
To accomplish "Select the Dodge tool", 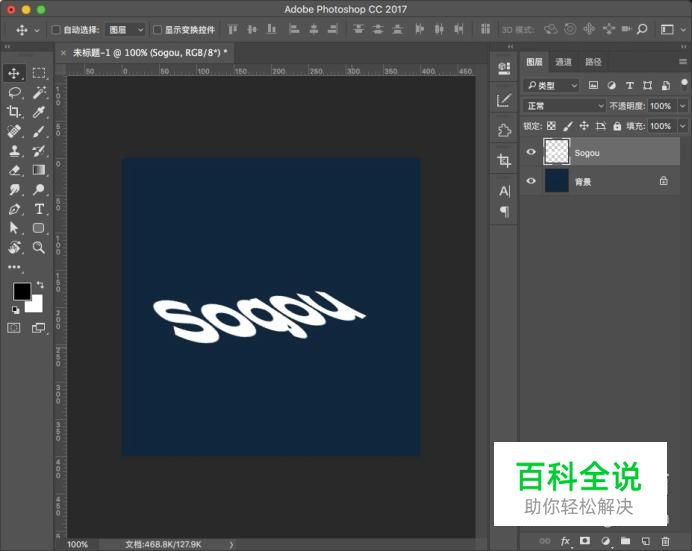I will pyautogui.click(x=39, y=190).
